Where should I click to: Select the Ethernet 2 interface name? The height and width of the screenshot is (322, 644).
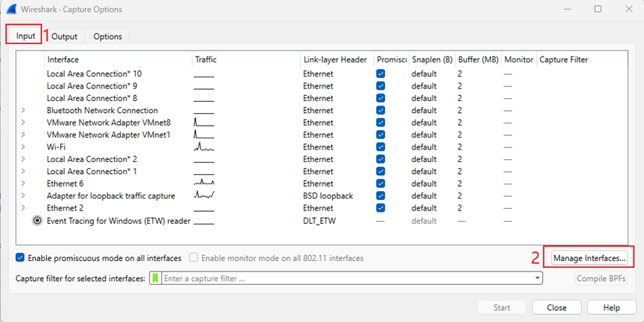[65, 208]
